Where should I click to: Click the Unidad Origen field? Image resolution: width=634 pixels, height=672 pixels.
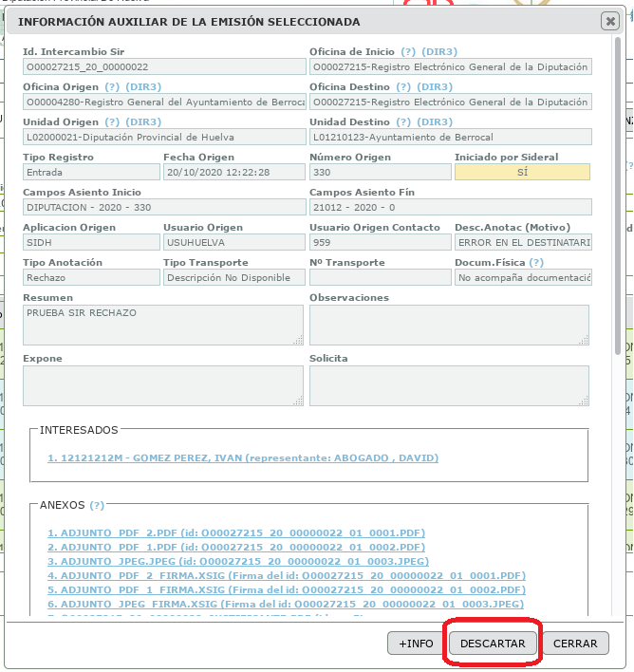click(x=164, y=137)
